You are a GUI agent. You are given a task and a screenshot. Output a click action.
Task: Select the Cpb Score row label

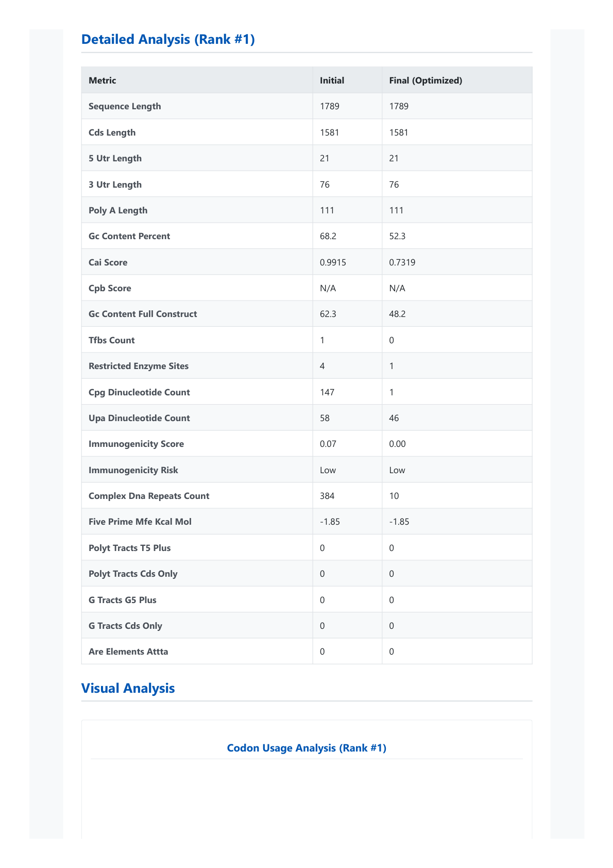pos(110,288)
